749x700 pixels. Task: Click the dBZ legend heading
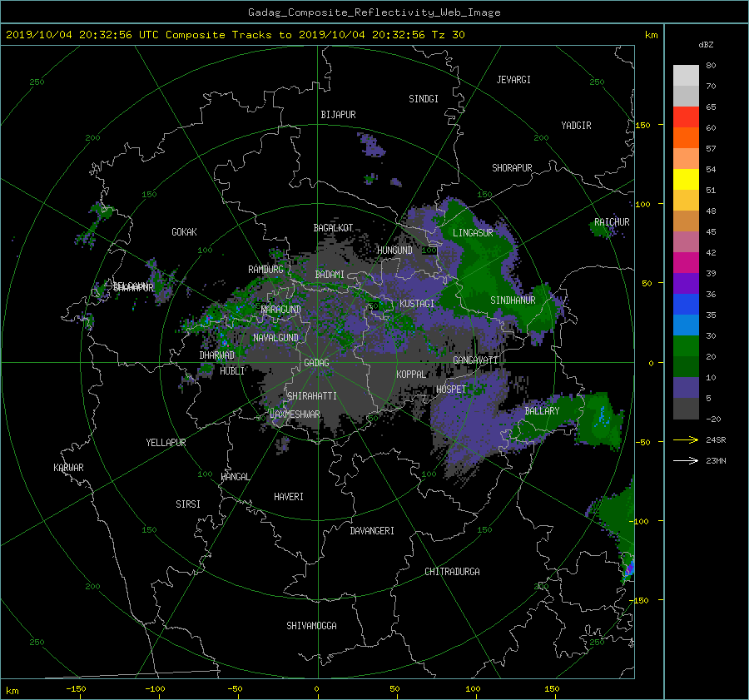pos(706,44)
